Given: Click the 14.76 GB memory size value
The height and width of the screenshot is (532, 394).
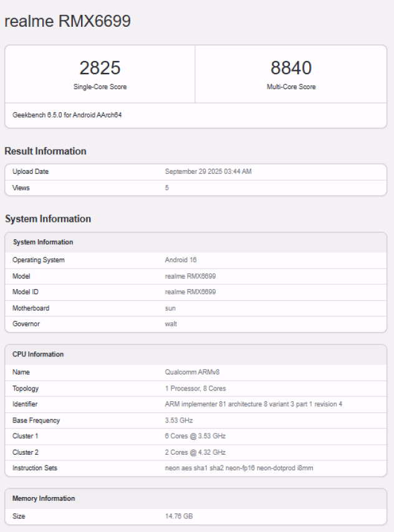Looking at the screenshot, I should [179, 516].
